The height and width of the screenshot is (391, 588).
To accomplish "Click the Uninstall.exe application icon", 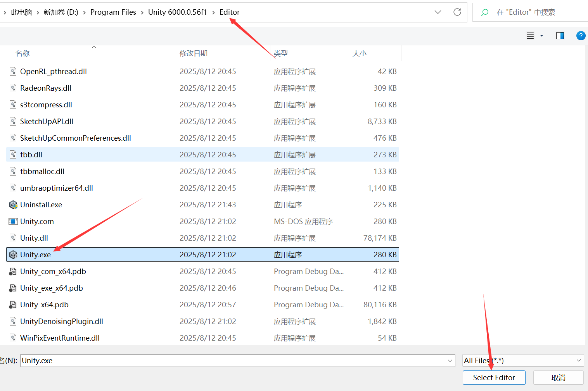I will pos(13,205).
